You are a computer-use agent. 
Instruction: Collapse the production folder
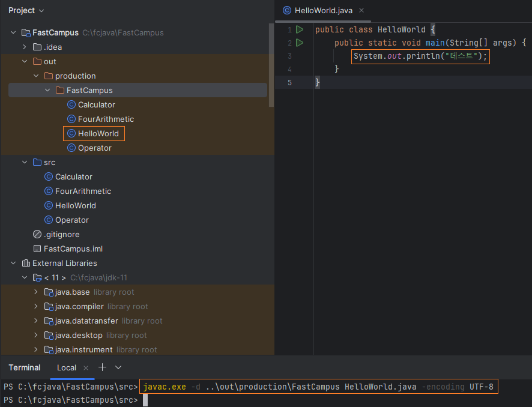(36, 76)
